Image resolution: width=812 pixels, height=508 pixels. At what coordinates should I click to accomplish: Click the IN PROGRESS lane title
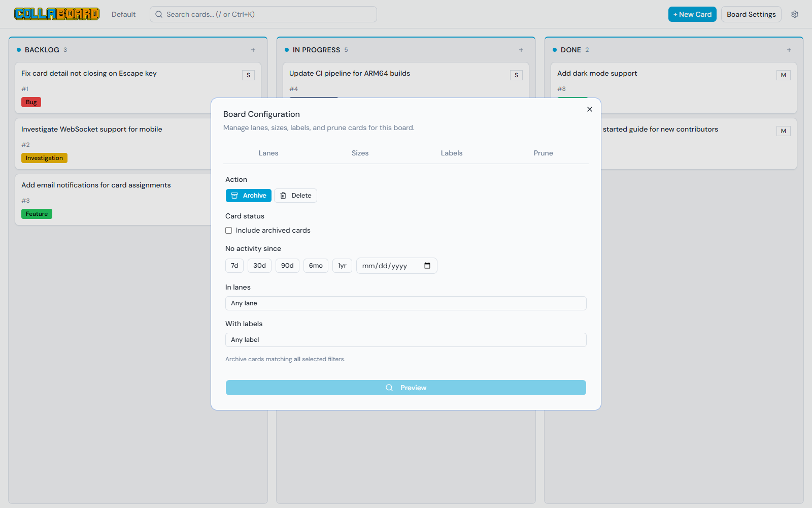click(x=317, y=50)
